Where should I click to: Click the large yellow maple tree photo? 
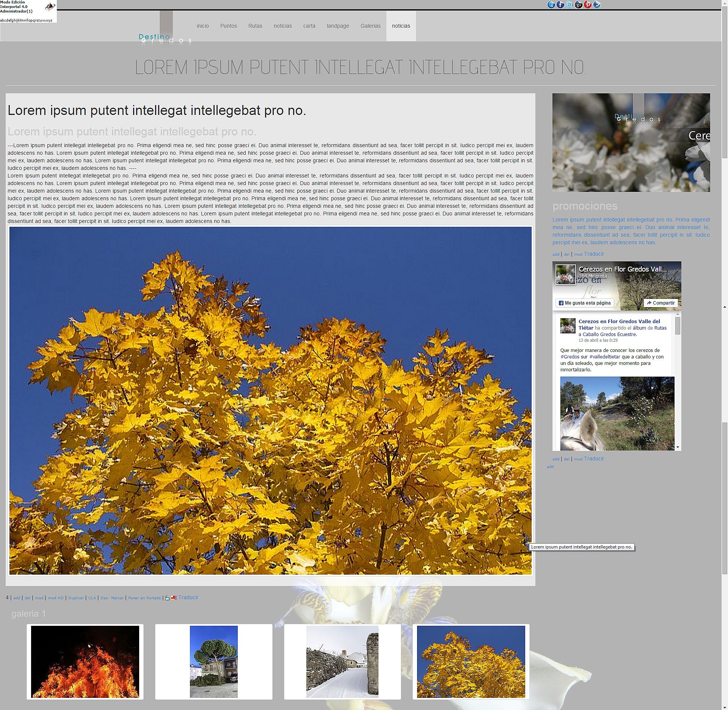(270, 401)
